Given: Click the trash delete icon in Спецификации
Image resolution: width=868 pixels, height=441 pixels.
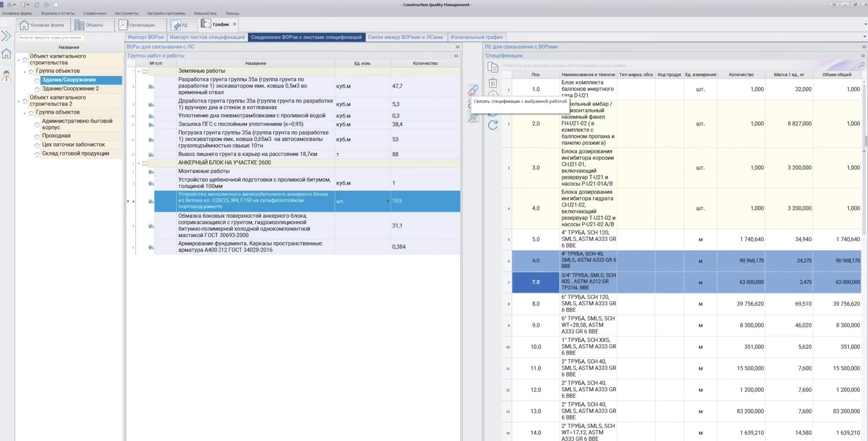Looking at the screenshot, I should click(493, 83).
